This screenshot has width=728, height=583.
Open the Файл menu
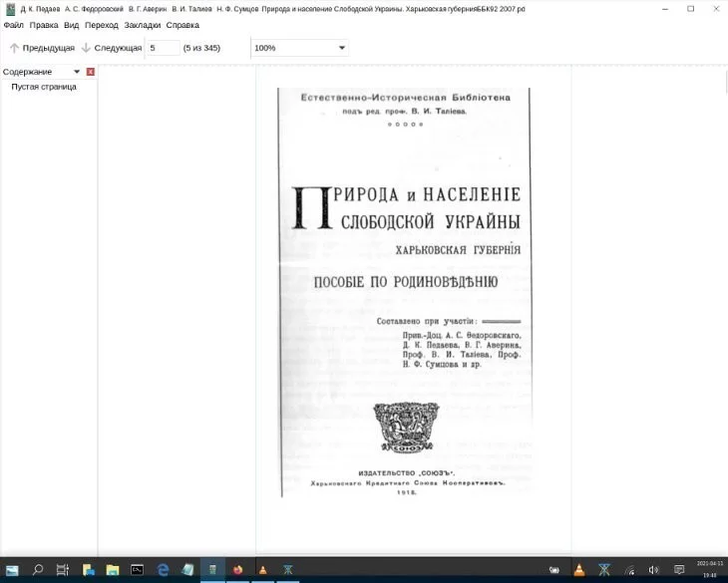tap(14, 25)
